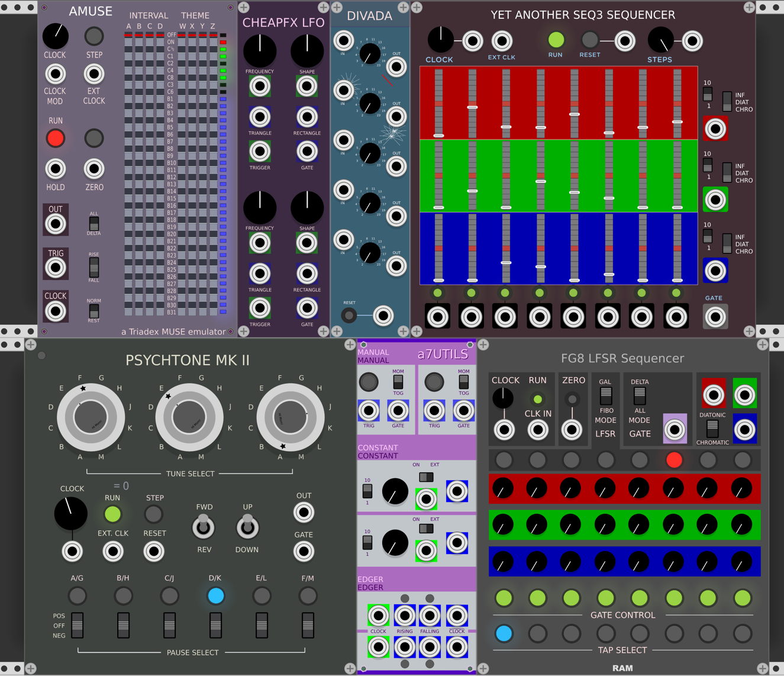Click the red row output jack on SEQ3
784x676 pixels.
click(715, 128)
